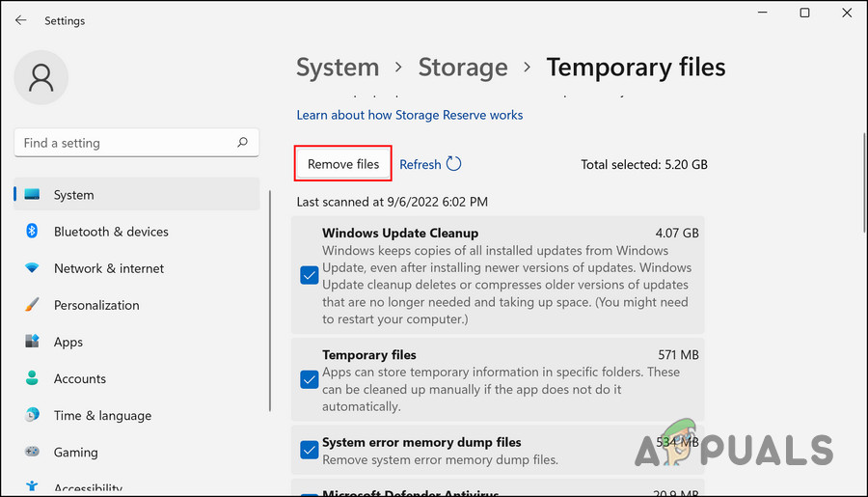Click the Find a setting search box

pos(125,143)
